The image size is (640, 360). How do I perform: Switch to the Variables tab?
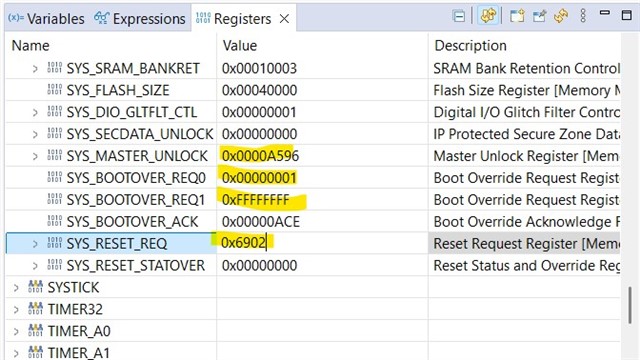pyautogui.click(x=46, y=19)
